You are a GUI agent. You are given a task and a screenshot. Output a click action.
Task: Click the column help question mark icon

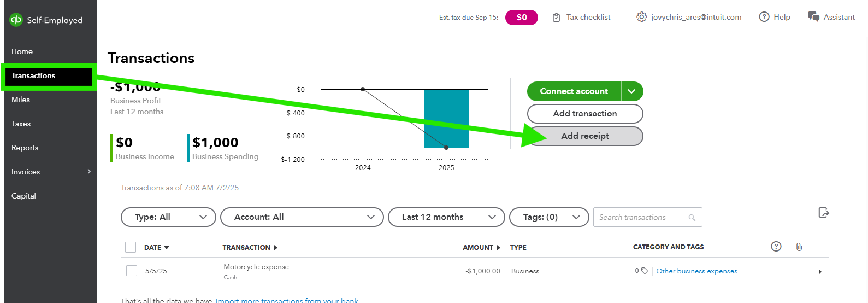[776, 247]
